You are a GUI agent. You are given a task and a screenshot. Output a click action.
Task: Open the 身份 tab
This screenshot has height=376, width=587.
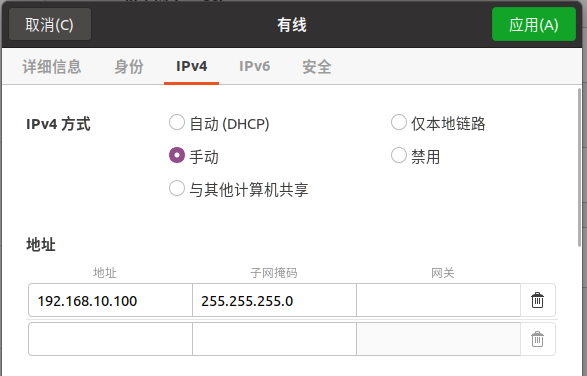click(129, 67)
